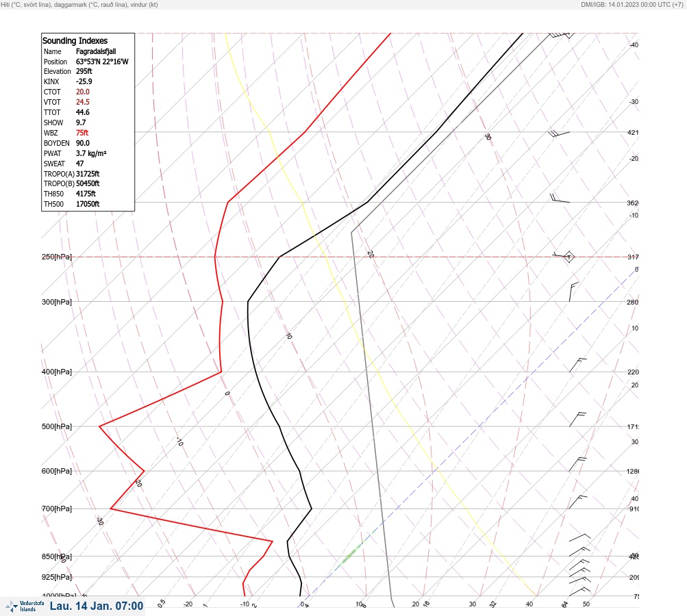Click the VTOT value 24.5
687x616 pixels.
tap(83, 102)
